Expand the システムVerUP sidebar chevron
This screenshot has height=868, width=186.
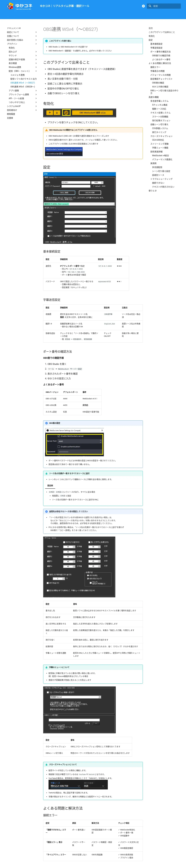[36, 106]
